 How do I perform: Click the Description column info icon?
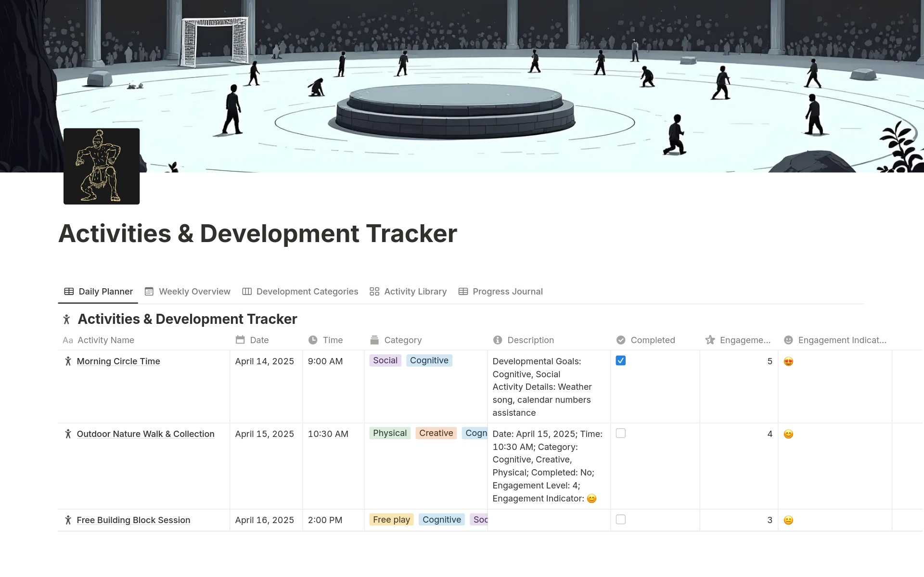[498, 340]
